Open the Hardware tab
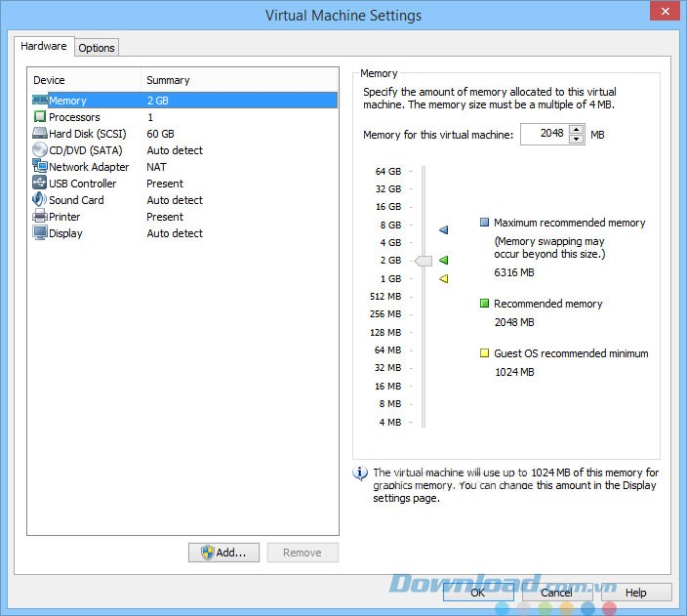Screen dimensions: 687x616 point(44,46)
